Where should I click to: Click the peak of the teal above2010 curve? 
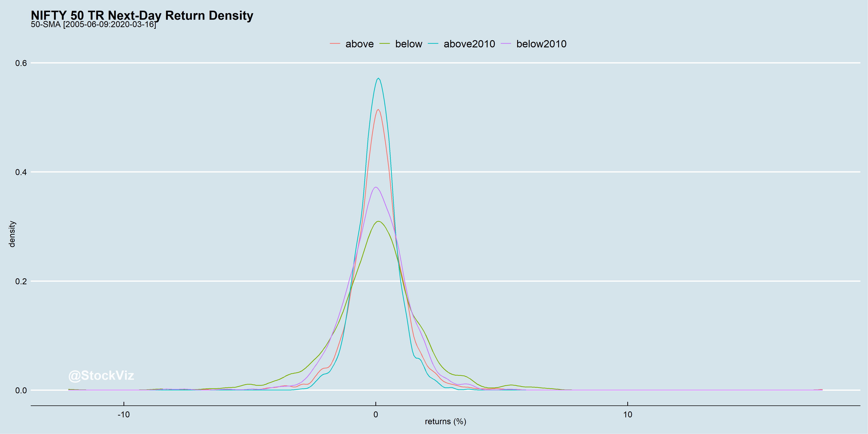(378, 78)
